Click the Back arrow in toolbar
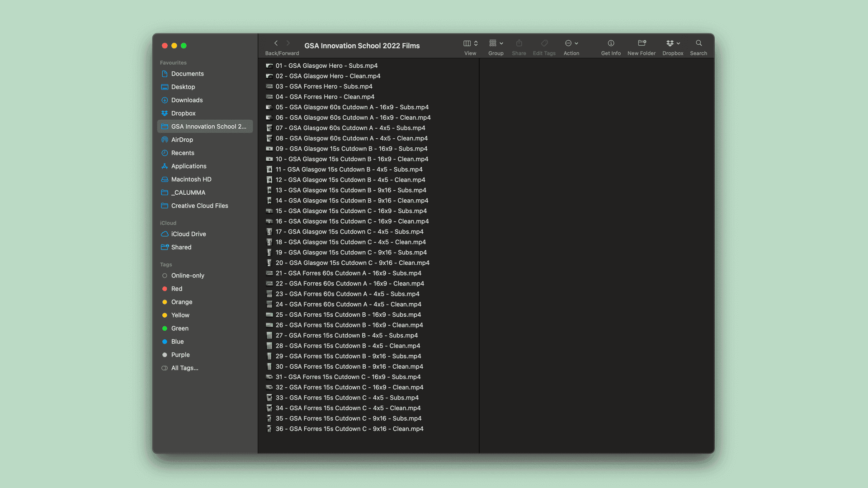868x488 pixels. [x=276, y=43]
